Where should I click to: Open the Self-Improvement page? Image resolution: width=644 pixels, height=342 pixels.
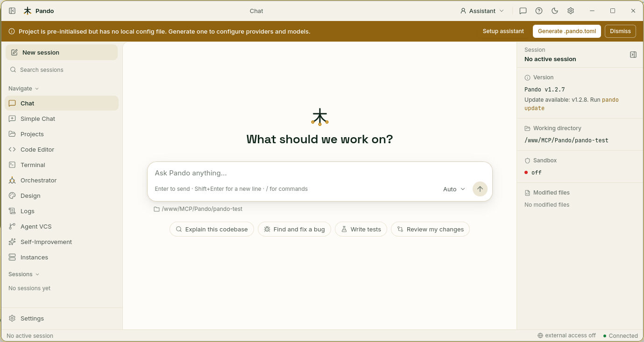(x=62, y=242)
